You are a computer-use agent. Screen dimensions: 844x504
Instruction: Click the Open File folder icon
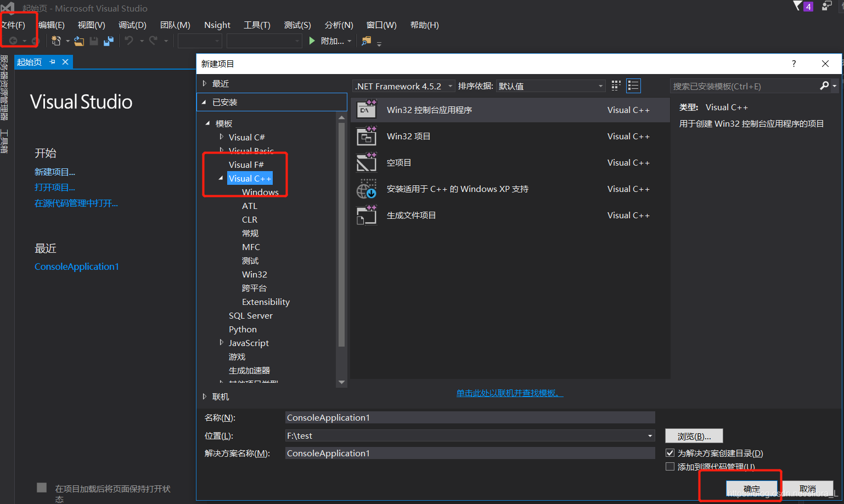click(x=79, y=41)
